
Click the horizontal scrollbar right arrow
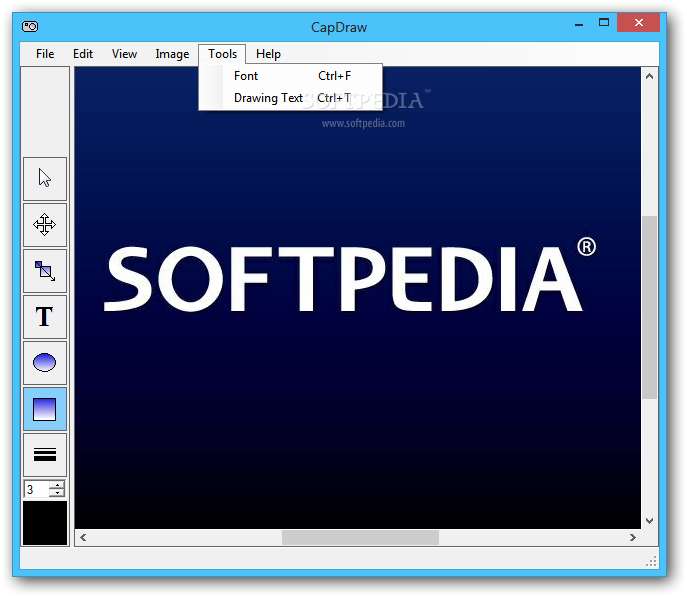[633, 537]
